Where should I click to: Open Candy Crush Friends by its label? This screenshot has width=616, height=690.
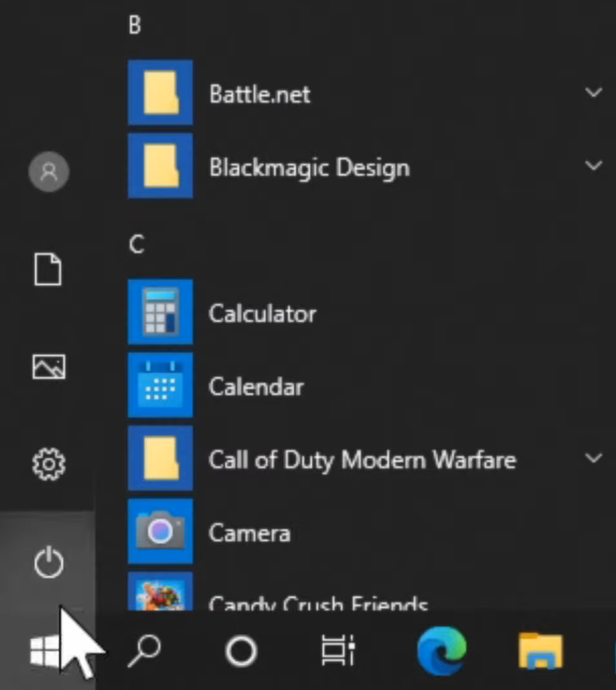click(318, 603)
